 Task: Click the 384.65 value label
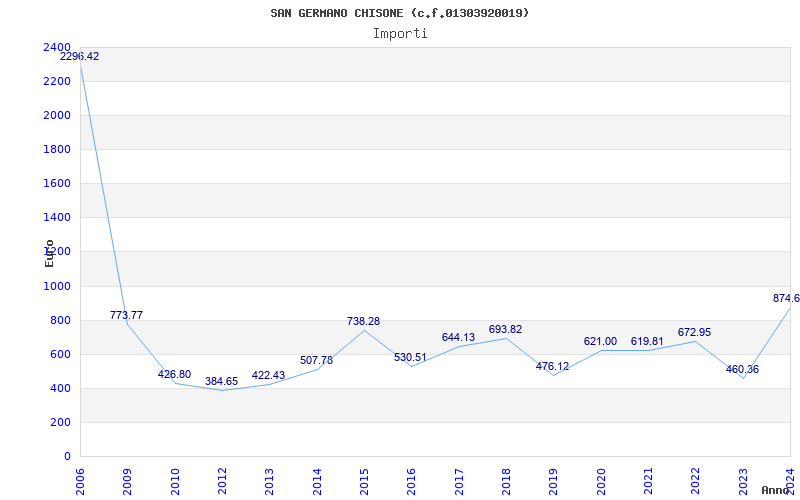coord(221,382)
